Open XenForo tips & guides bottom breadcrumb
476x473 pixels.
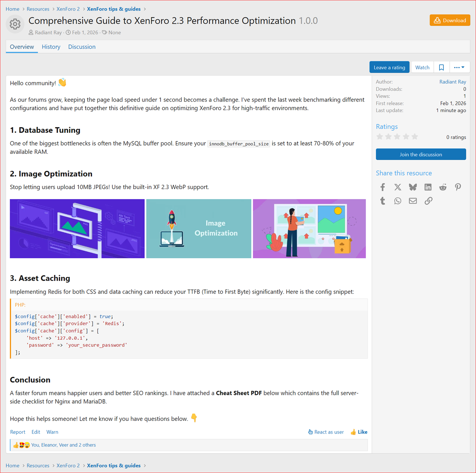coord(114,466)
